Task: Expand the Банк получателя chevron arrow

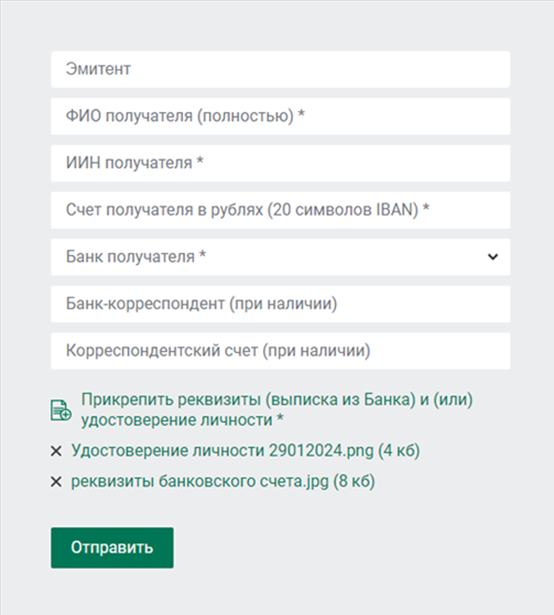Action: [x=493, y=257]
